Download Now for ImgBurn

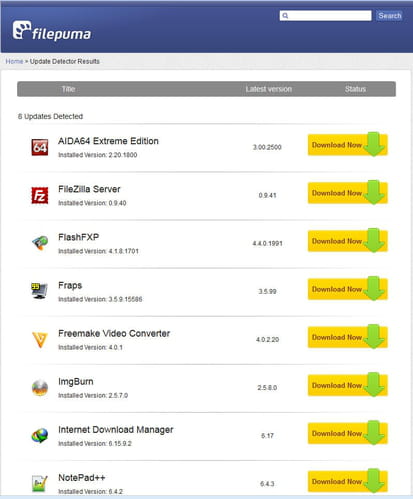[348, 385]
